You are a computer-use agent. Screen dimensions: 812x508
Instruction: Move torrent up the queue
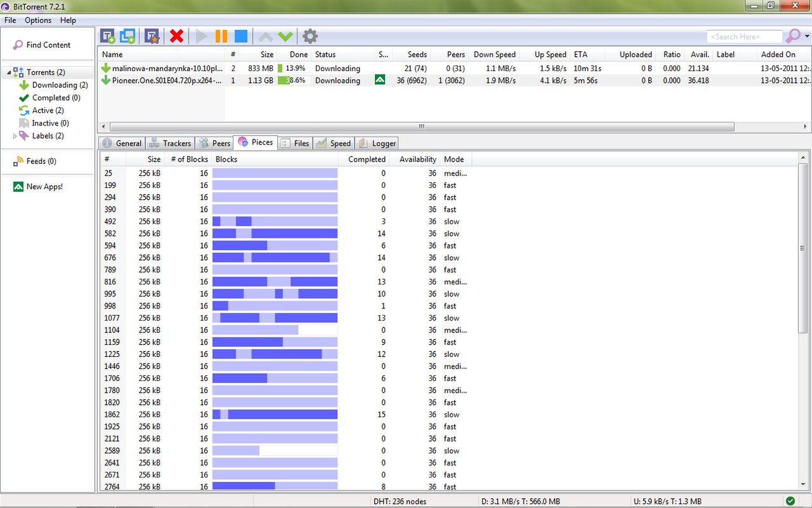point(266,37)
